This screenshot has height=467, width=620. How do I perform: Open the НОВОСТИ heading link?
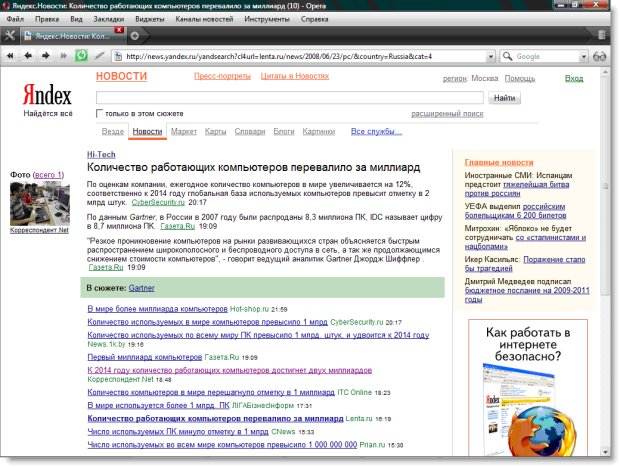point(121,76)
